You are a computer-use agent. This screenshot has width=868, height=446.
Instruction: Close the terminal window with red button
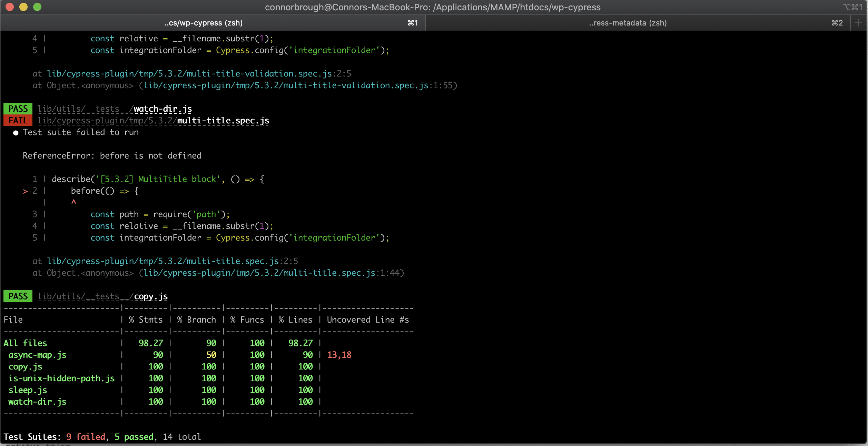(10, 7)
